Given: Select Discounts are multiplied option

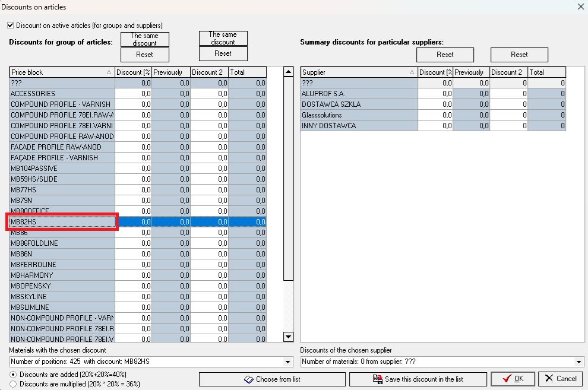Looking at the screenshot, I should pos(14,384).
